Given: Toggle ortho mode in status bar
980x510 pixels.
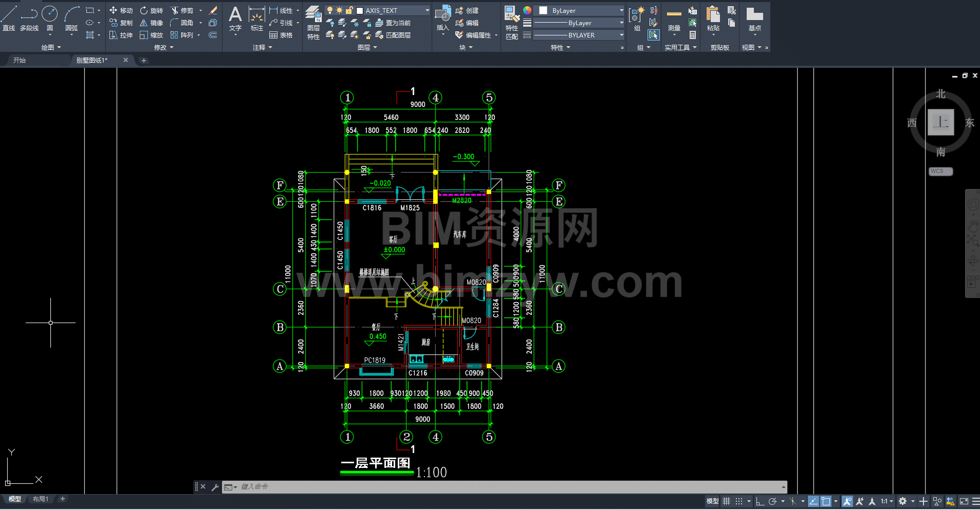Looking at the screenshot, I should coord(760,501).
